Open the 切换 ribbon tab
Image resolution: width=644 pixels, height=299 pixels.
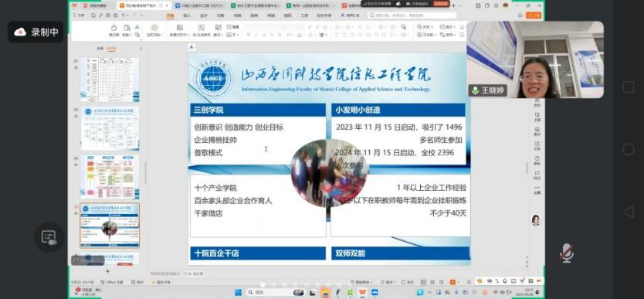[x=221, y=15]
